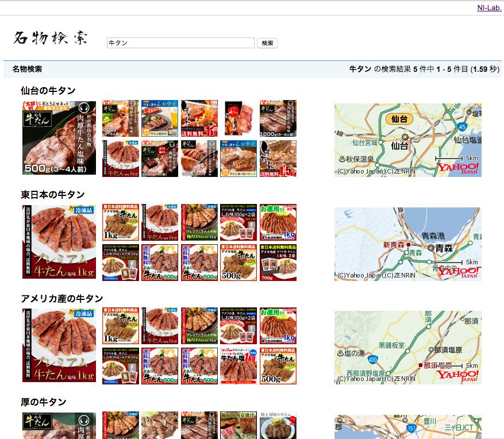This screenshot has width=504, height=439.
Task: Select the 300g thumbnail in 仙台の牛タン row
Action: (121, 118)
